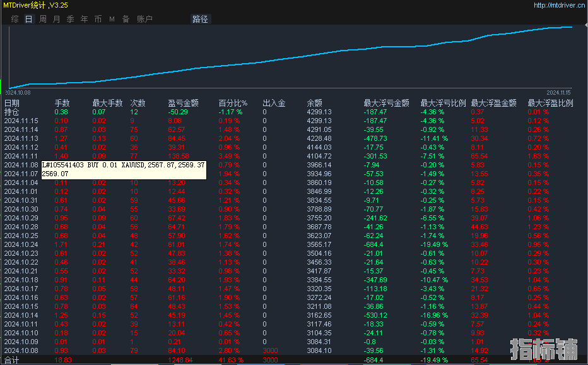
Task: Open the M tab
Action: (x=112, y=19)
